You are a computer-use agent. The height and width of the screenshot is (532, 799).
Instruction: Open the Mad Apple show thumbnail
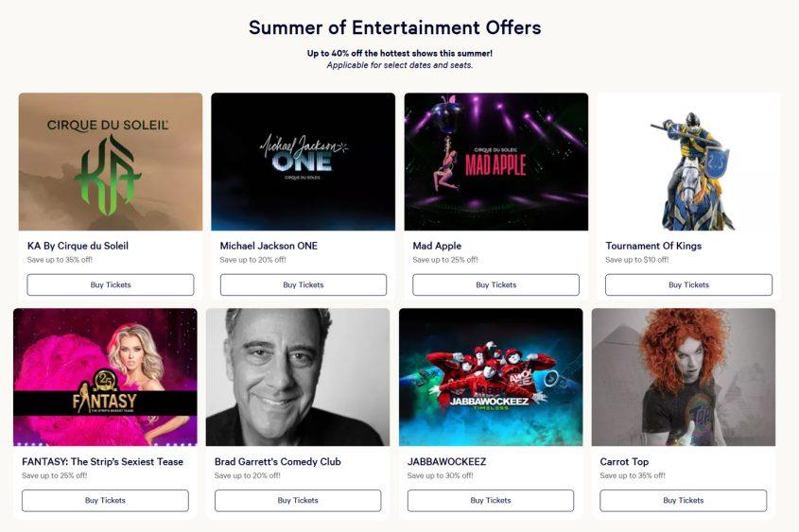pos(496,162)
